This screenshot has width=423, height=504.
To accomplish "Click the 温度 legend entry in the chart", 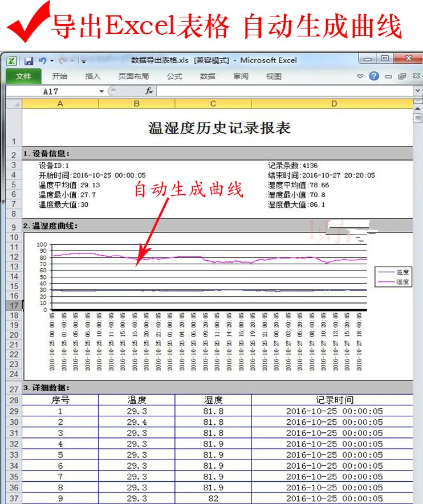I will point(393,272).
